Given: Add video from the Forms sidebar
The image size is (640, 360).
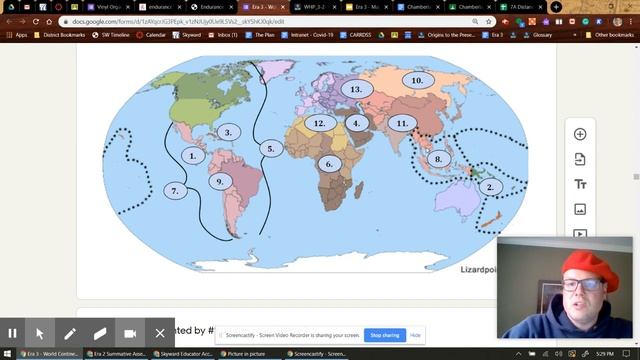Looking at the screenshot, I should [580, 233].
